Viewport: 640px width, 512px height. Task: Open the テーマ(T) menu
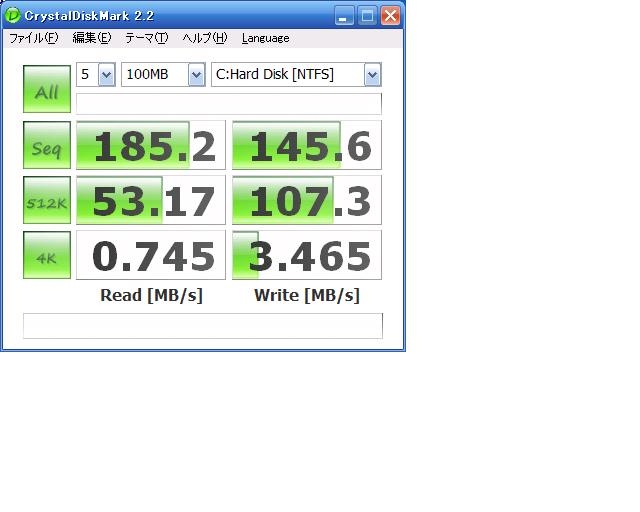coord(147,38)
